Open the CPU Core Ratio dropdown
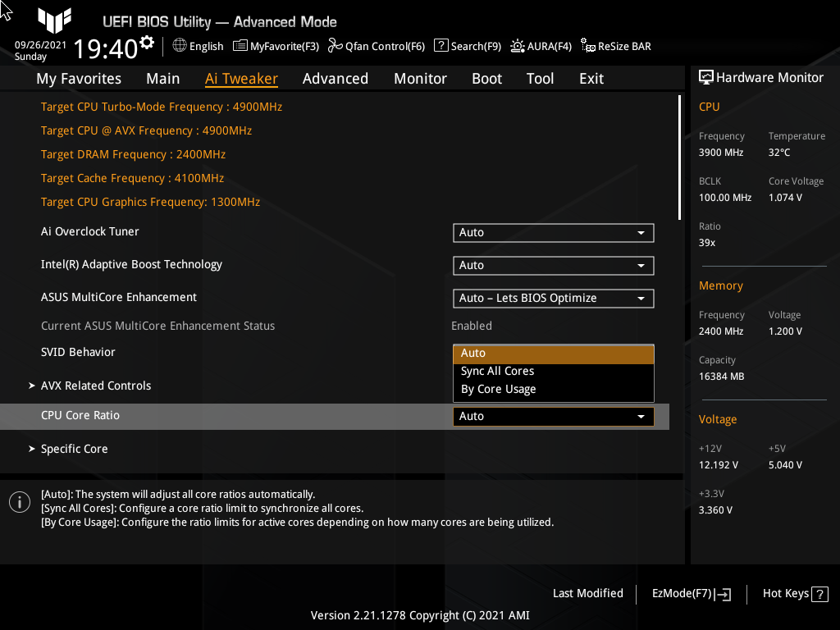840x630 pixels. tap(553, 416)
